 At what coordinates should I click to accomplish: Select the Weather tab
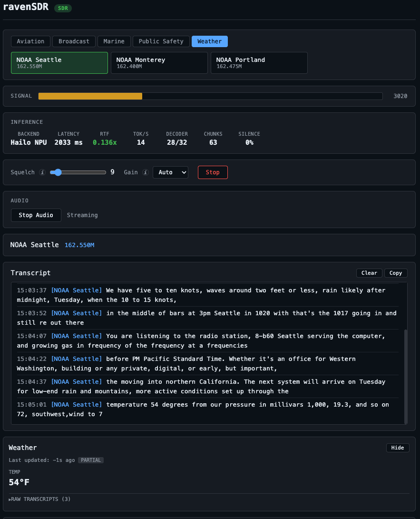(x=209, y=41)
